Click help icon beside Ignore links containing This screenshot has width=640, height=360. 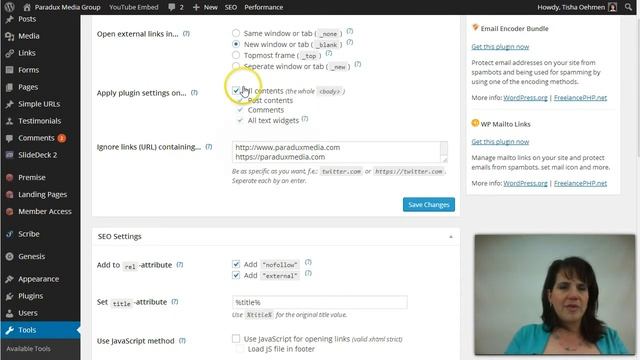click(209, 147)
